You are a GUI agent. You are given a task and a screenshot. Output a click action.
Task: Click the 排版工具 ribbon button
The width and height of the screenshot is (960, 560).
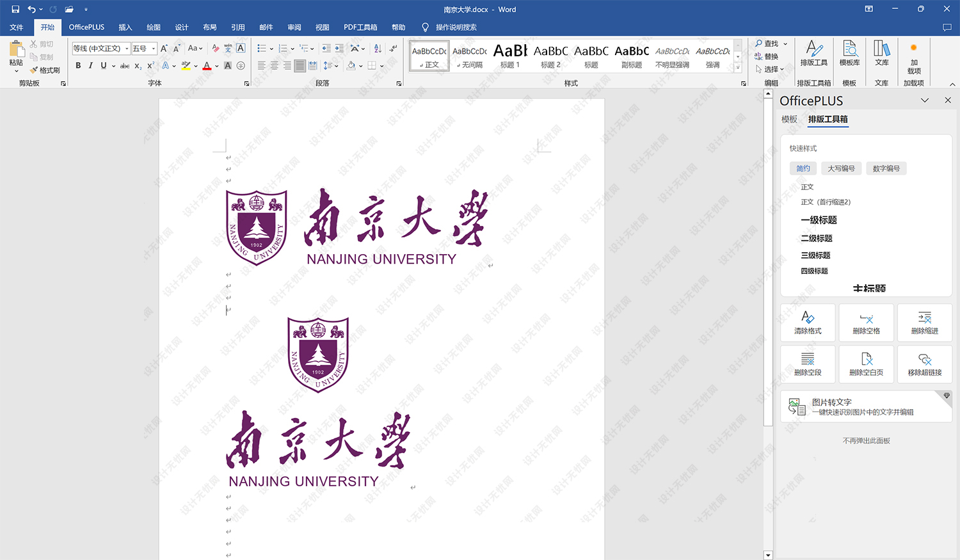[813, 54]
